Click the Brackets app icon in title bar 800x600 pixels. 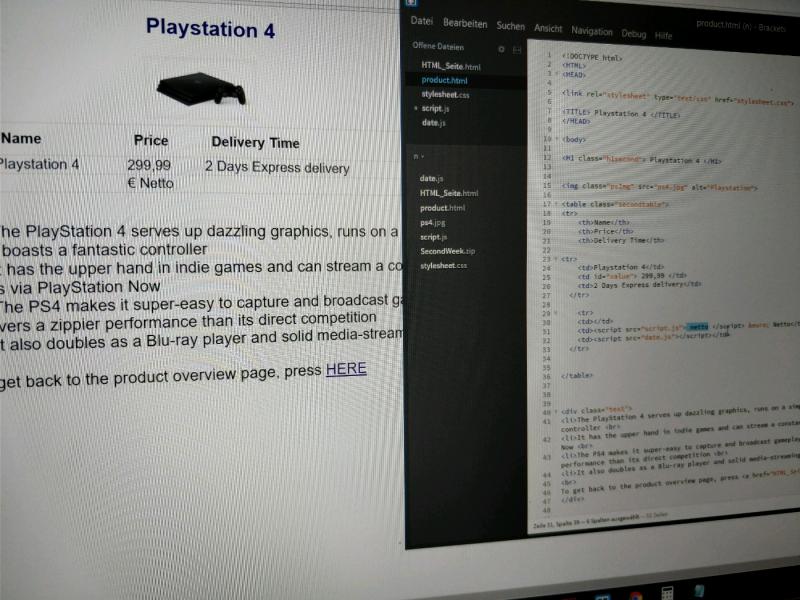pyautogui.click(x=411, y=3)
